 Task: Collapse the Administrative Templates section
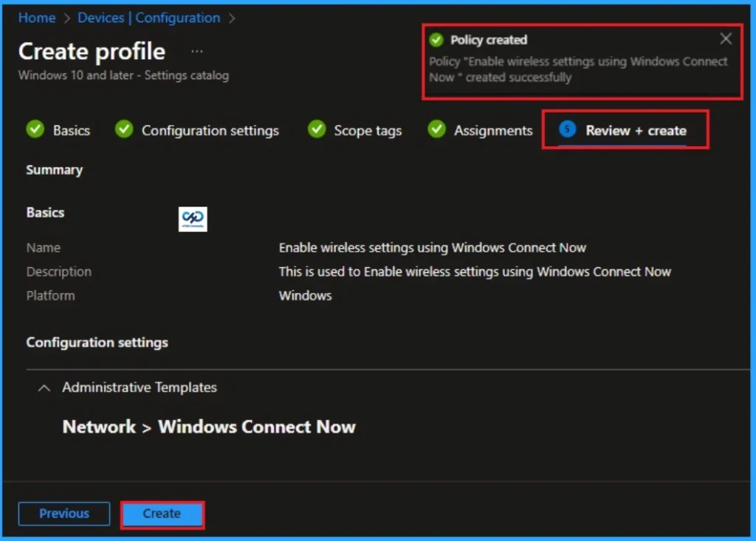(x=44, y=387)
